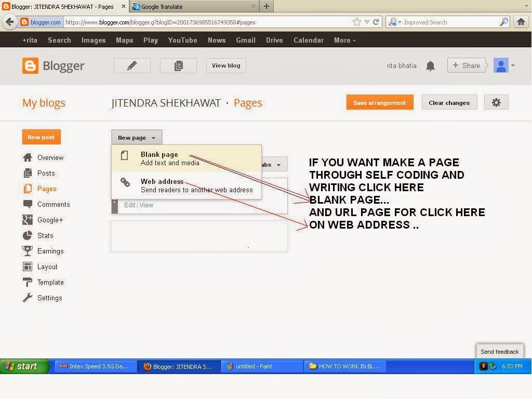Open the gear settings button
532x399 pixels.
tap(496, 102)
